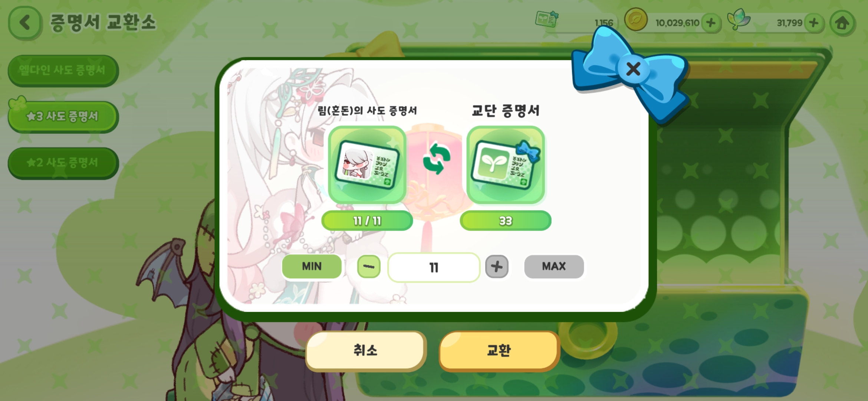Screen dimensions: 868x401
Task: Click the quantity field showing 11
Action: [x=434, y=267]
